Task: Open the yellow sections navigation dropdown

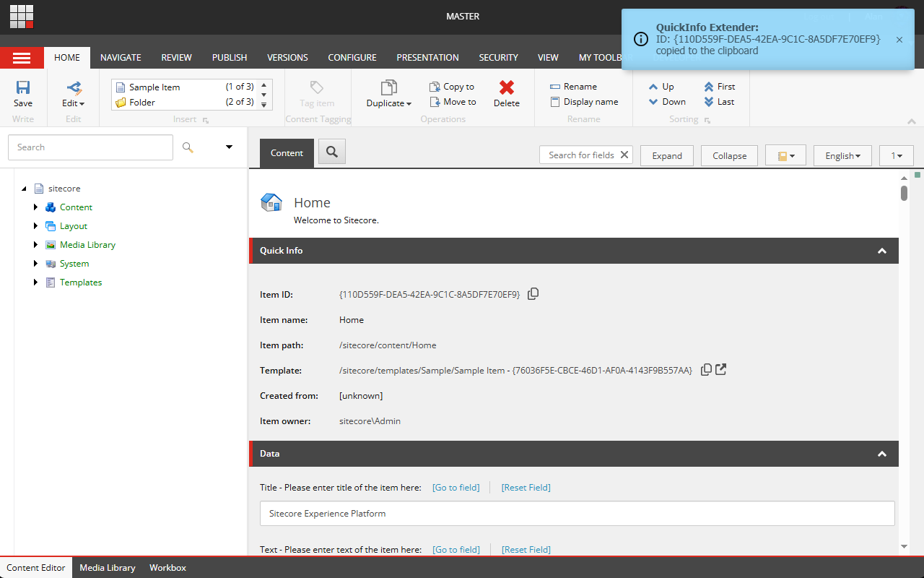Action: (x=785, y=155)
